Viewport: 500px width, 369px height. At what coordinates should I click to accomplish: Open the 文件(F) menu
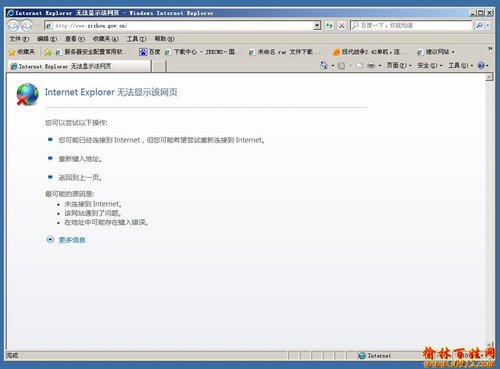click(x=19, y=39)
